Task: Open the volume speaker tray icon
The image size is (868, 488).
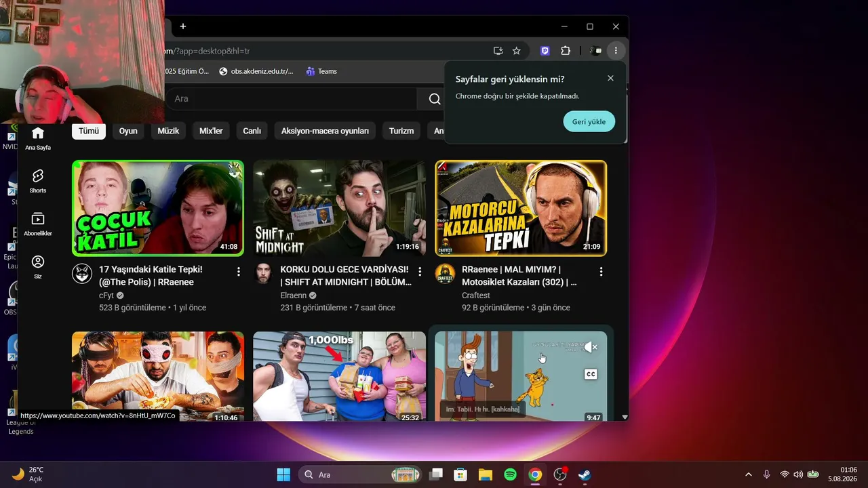Action: coord(798,474)
